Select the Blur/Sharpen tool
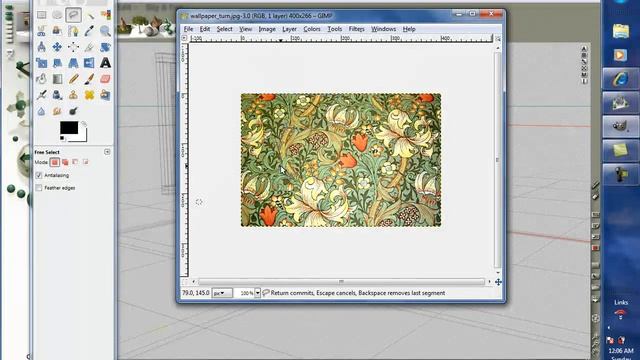The height and width of the screenshot is (360, 640). tap(41, 111)
